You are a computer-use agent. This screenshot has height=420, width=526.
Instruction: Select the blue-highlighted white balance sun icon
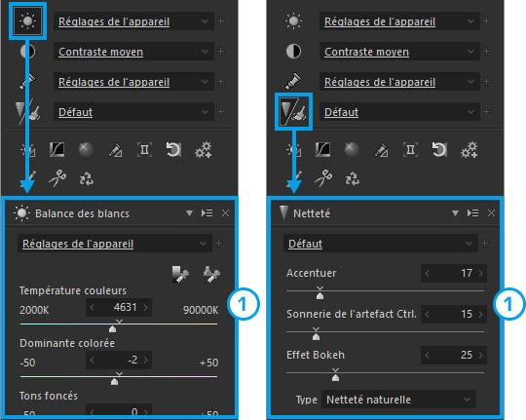[28, 21]
